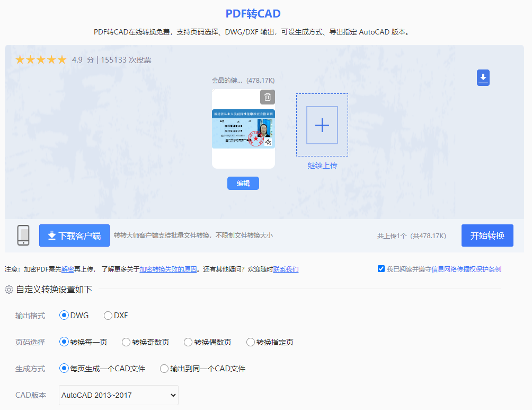Choose 输出到同一个CAD文件 generation mode
The image size is (532, 410).
pyautogui.click(x=164, y=368)
